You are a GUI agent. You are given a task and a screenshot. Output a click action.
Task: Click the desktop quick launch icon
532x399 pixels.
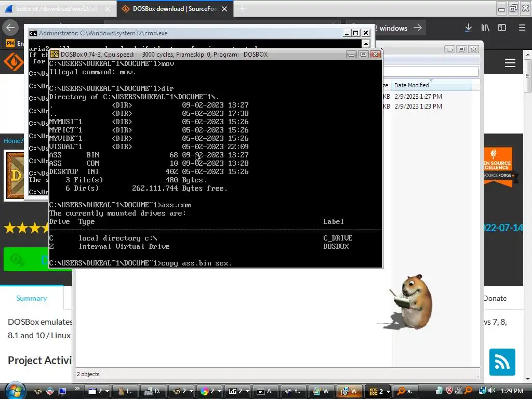(62, 391)
